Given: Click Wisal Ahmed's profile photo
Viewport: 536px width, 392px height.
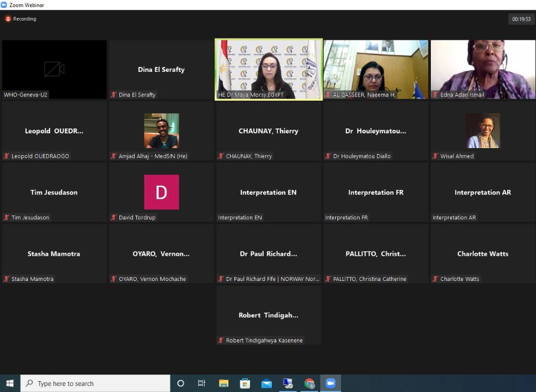Looking at the screenshot, I should pyautogui.click(x=483, y=131).
